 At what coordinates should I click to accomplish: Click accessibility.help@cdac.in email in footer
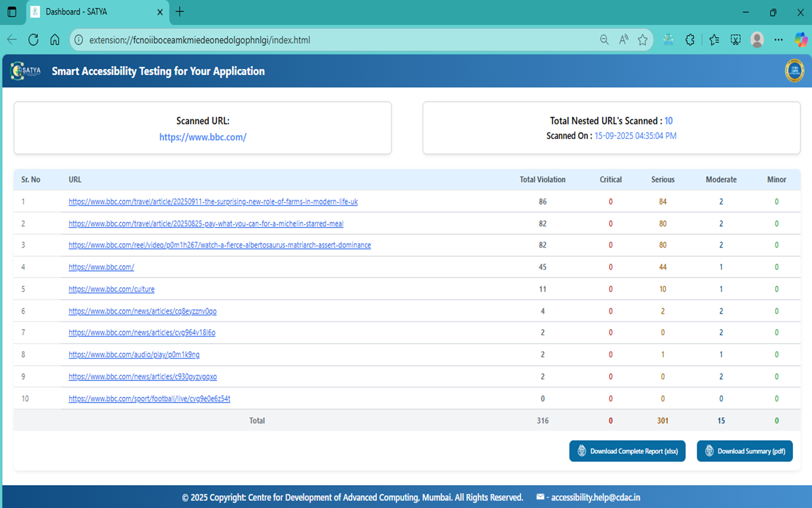tap(596, 498)
